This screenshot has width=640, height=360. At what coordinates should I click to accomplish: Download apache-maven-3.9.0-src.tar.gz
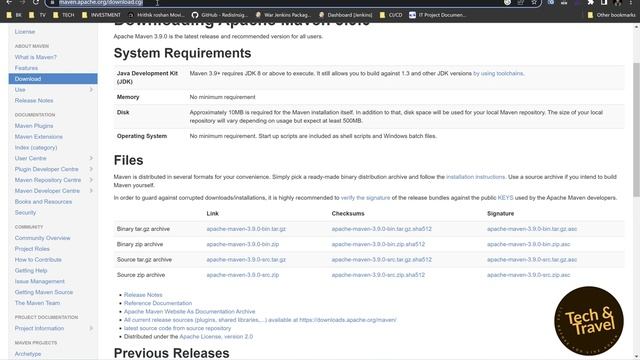click(246, 260)
